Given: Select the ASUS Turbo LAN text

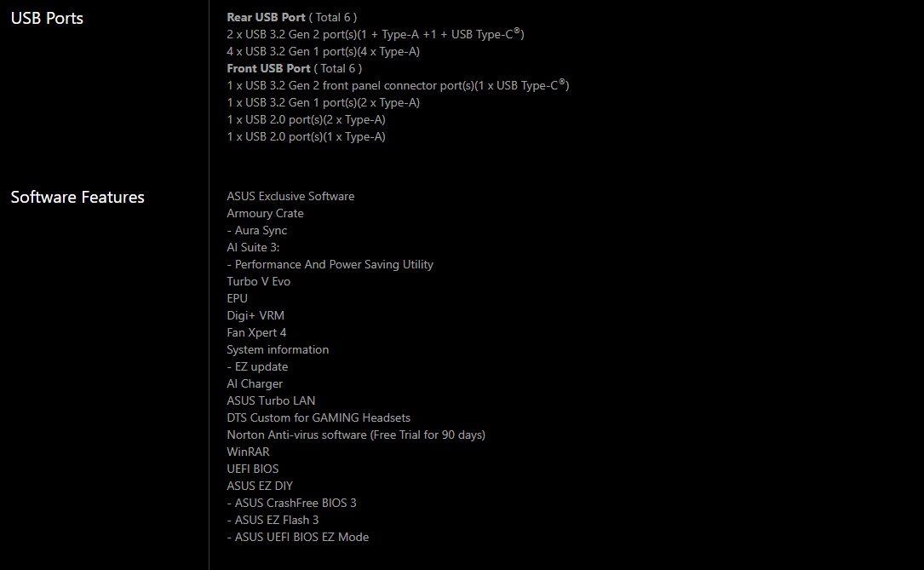Looking at the screenshot, I should tap(271, 400).
